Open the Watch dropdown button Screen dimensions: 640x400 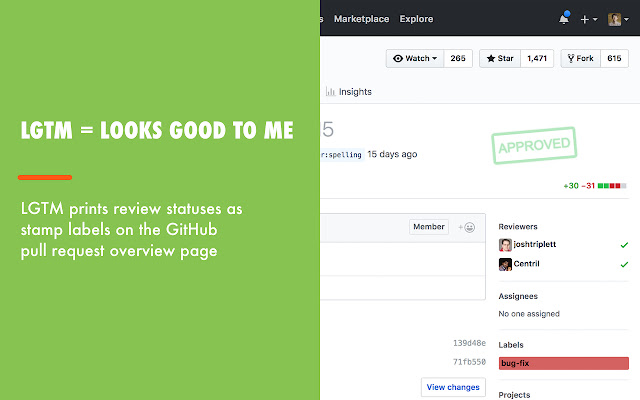[x=415, y=58]
